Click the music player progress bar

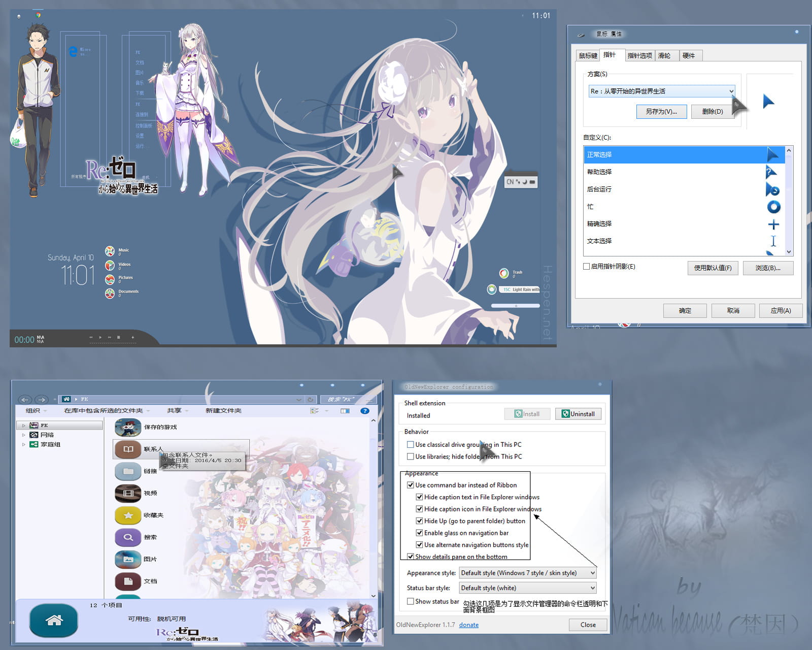click(x=113, y=343)
